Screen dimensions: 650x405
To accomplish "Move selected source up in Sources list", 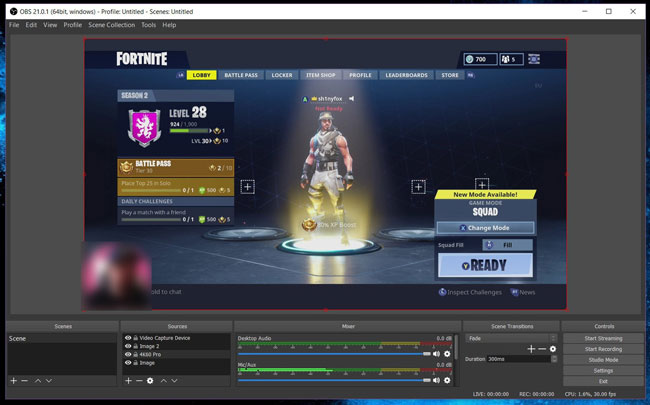I will (x=164, y=381).
